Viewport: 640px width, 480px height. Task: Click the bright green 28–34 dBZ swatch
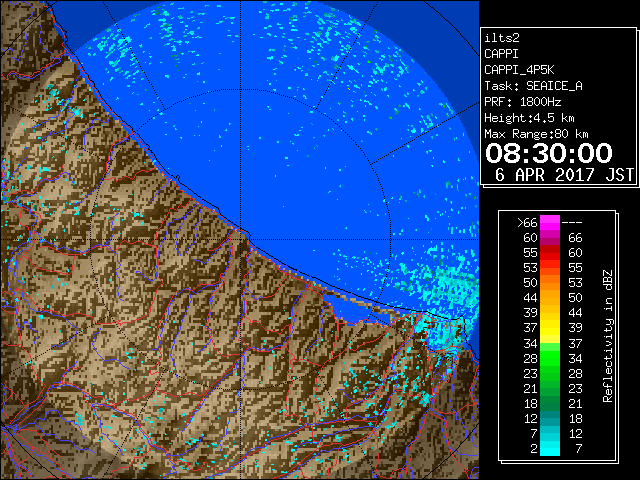point(550,358)
